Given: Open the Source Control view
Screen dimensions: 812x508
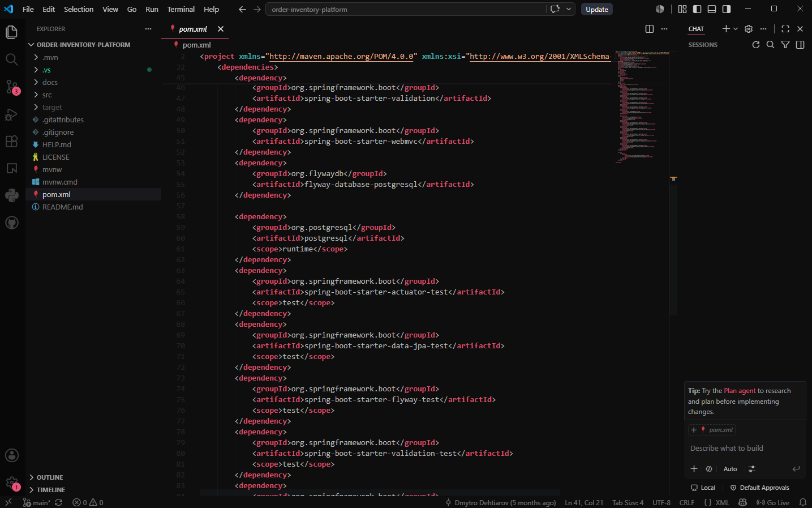Looking at the screenshot, I should pyautogui.click(x=11, y=87).
